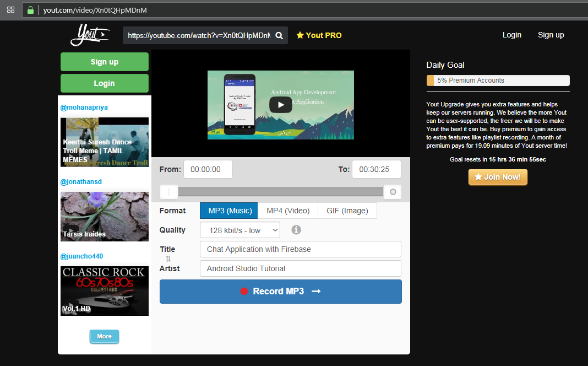This screenshot has height=366, width=588.
Task: Click the YouTube URL search field
Action: (x=199, y=36)
